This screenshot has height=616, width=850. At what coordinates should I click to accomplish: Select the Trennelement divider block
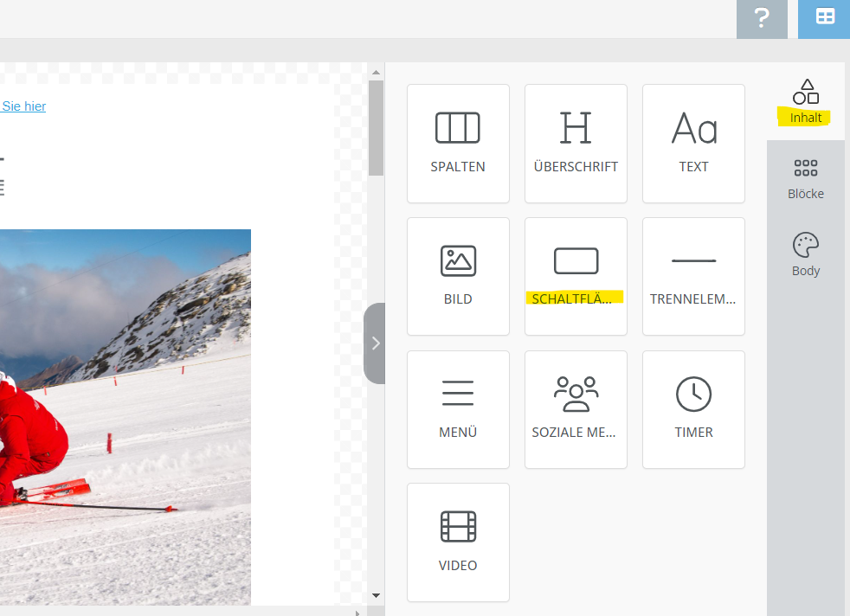tap(693, 276)
